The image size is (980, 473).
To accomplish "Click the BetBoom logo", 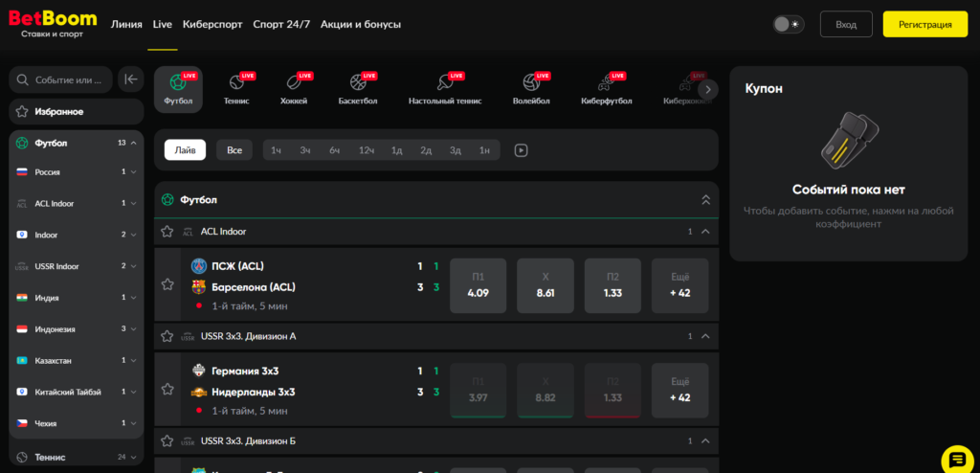I will 53,24.
